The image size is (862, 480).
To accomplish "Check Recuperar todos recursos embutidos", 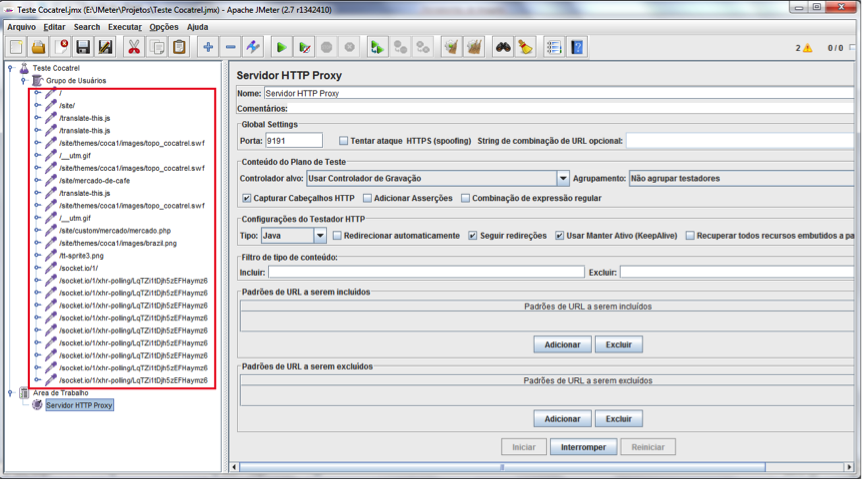I will pyautogui.click(x=690, y=235).
